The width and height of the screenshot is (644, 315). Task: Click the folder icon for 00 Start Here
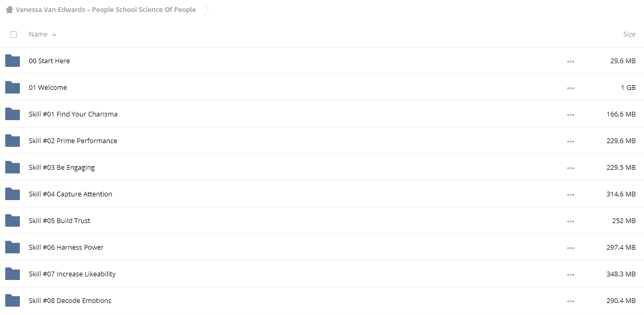click(x=13, y=61)
